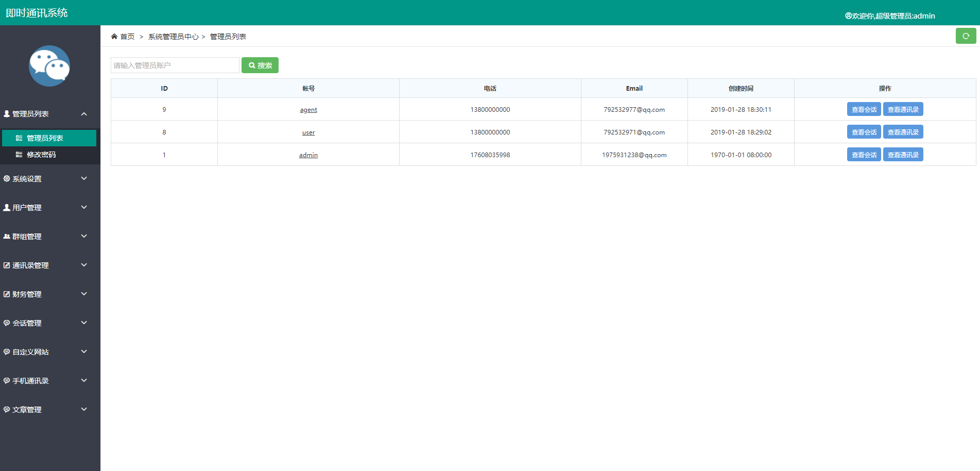This screenshot has width=980, height=471.
Task: Expand the 财务管理 section chevron
Action: [84, 294]
